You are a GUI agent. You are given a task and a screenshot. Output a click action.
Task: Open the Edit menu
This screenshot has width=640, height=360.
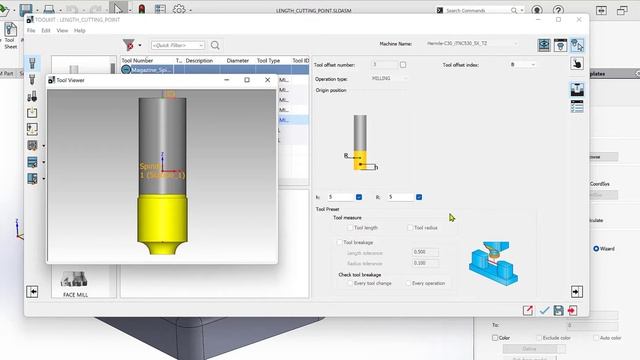(46, 31)
